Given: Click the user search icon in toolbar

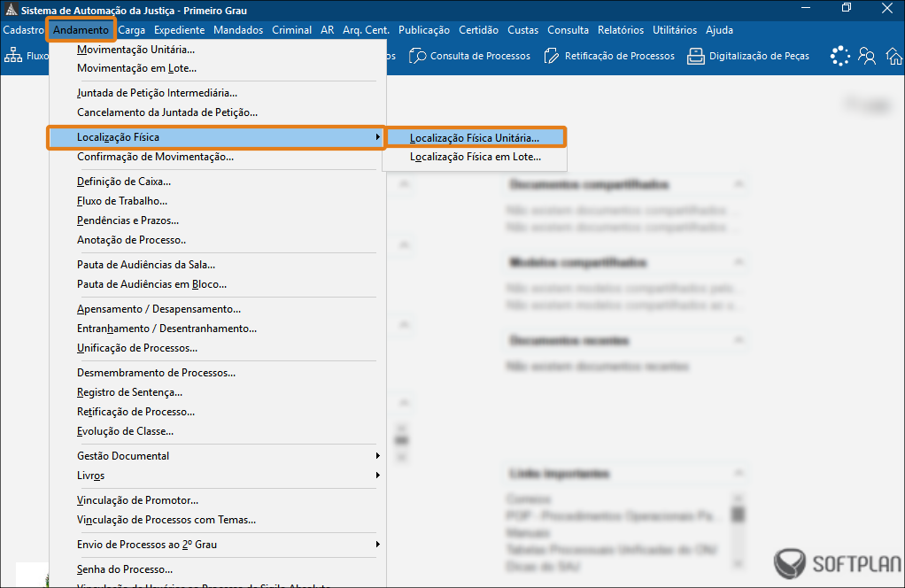Looking at the screenshot, I should pos(867,56).
